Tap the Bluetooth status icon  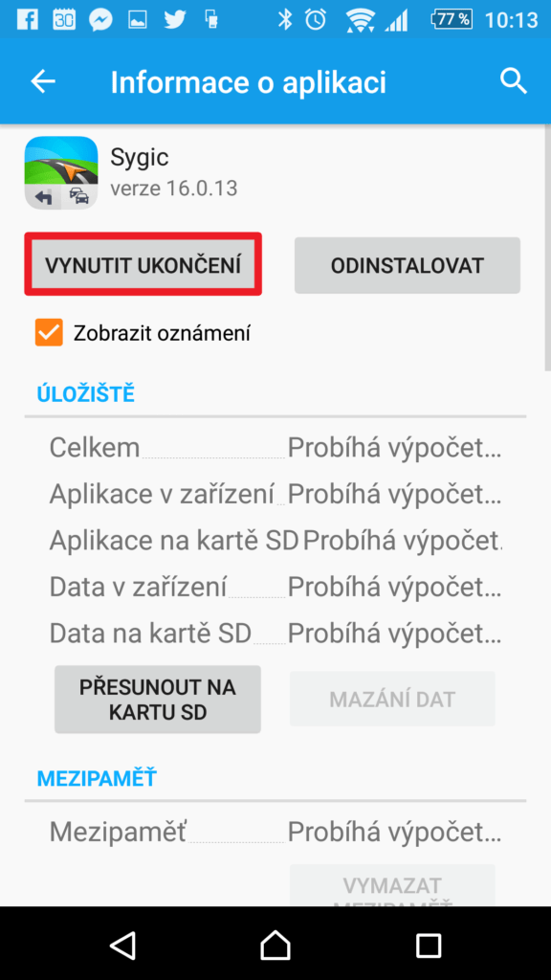click(285, 20)
